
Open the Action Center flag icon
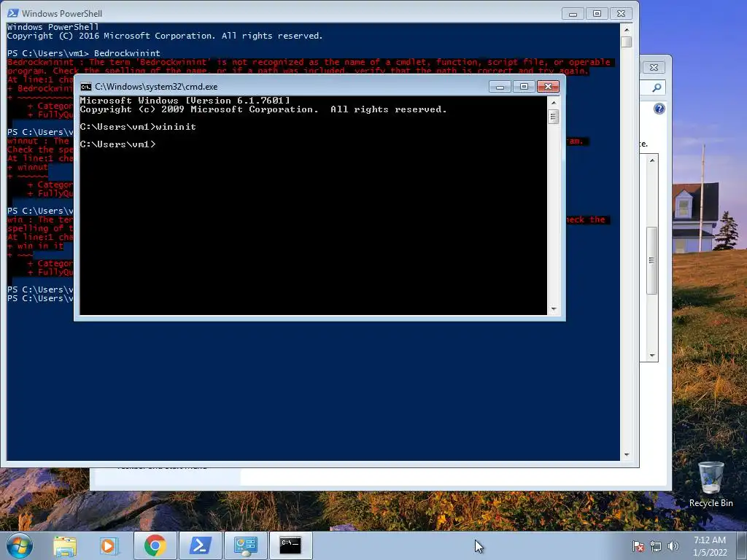(638, 546)
